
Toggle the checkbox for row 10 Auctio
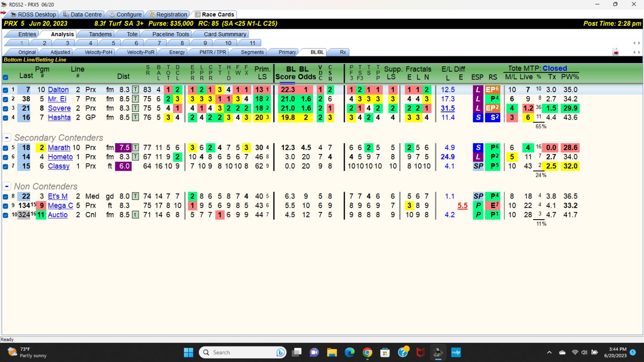click(5, 215)
